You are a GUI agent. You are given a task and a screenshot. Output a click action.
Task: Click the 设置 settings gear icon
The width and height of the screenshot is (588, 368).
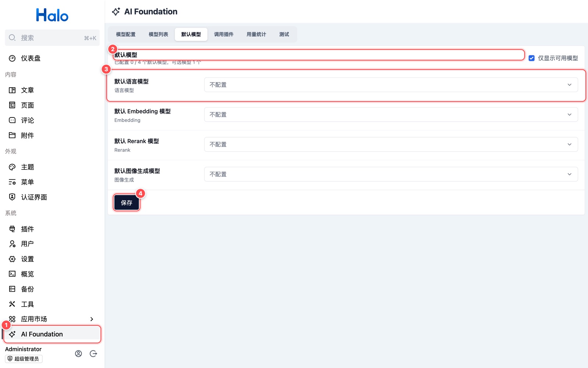point(12,259)
